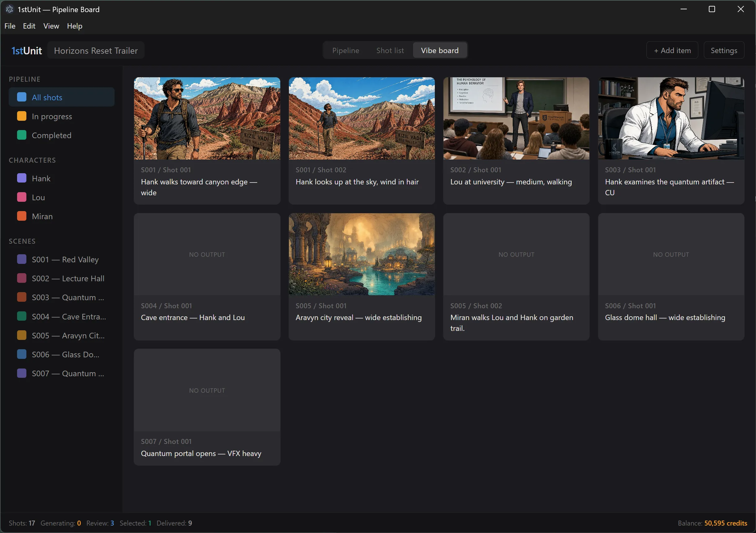Click 'Quantum portal opens — VFX heavy' title
This screenshot has height=533, width=756.
coord(201,453)
